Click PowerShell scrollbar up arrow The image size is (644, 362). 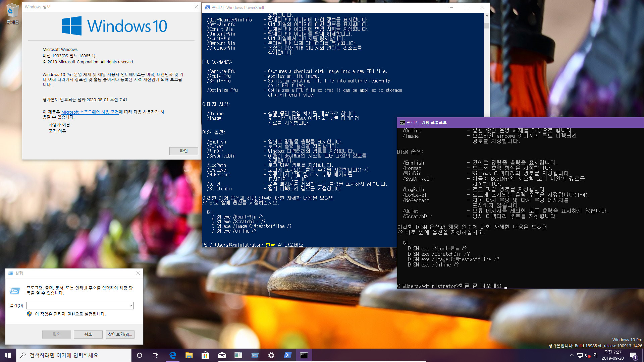pos(487,16)
